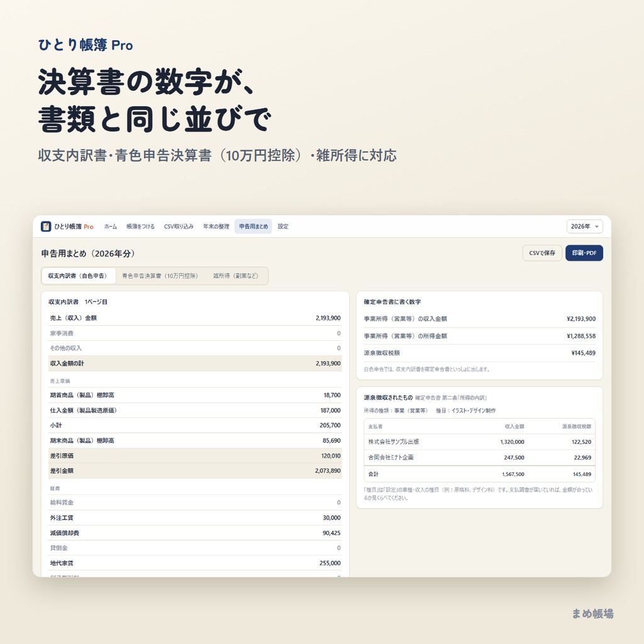Click the 合計 row in payer table
This screenshot has height=644, width=644.
(x=479, y=474)
